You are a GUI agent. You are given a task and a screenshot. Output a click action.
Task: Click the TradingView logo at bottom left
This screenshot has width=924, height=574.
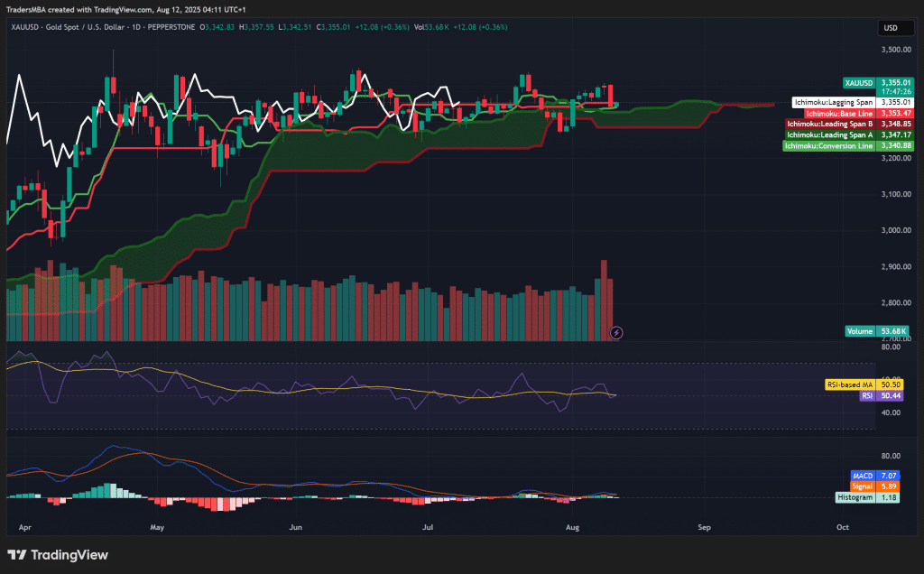[58, 555]
